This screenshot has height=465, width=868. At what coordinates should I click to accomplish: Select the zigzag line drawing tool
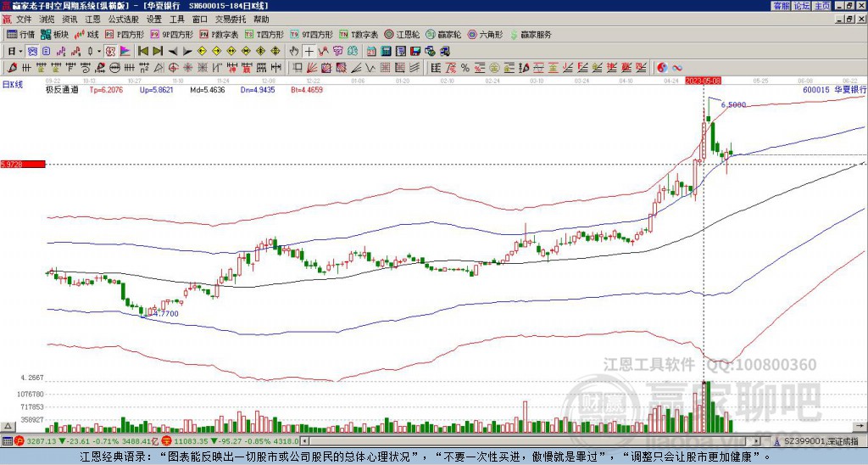(370, 68)
